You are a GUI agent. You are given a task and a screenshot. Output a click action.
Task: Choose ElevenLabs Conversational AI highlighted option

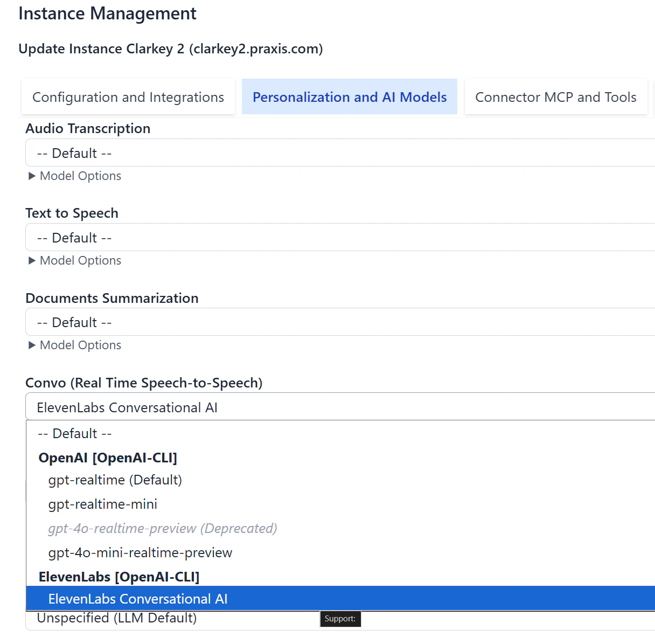[340, 599]
